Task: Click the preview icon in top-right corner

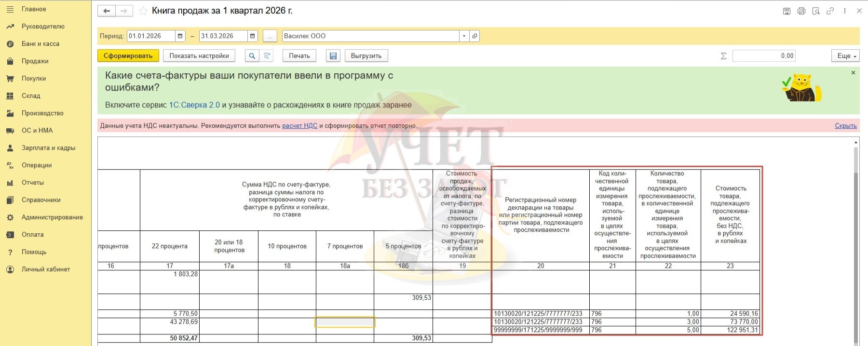Action: [x=815, y=11]
